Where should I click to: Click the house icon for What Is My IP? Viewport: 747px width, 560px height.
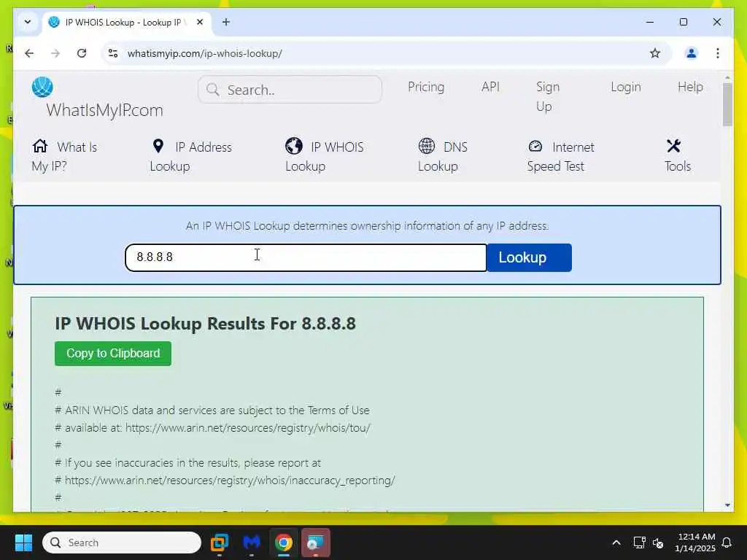40,146
